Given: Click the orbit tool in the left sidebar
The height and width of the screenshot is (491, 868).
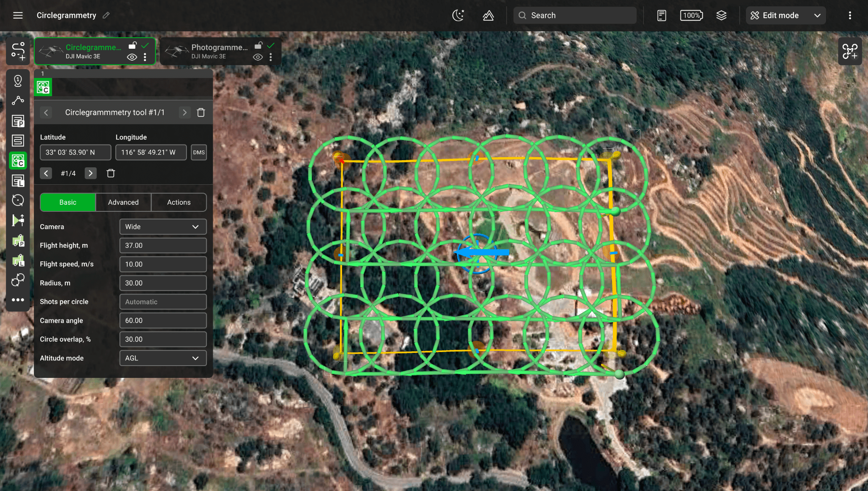Looking at the screenshot, I should tap(18, 200).
